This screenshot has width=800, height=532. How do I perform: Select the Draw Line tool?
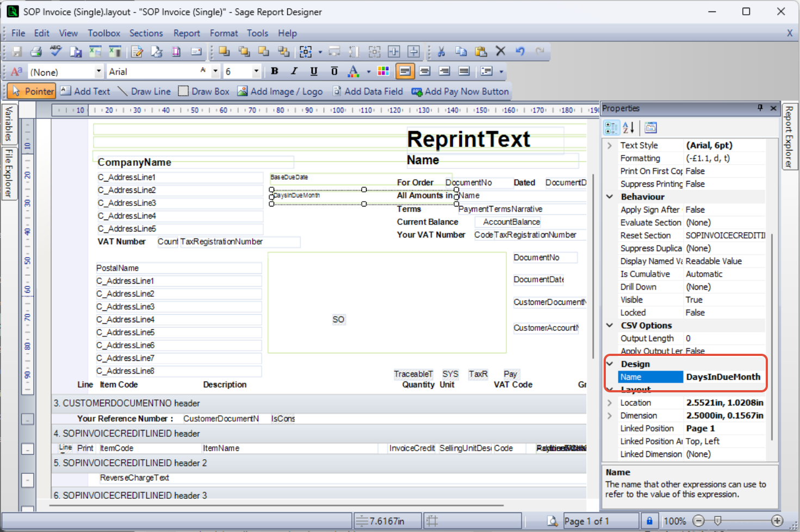144,91
